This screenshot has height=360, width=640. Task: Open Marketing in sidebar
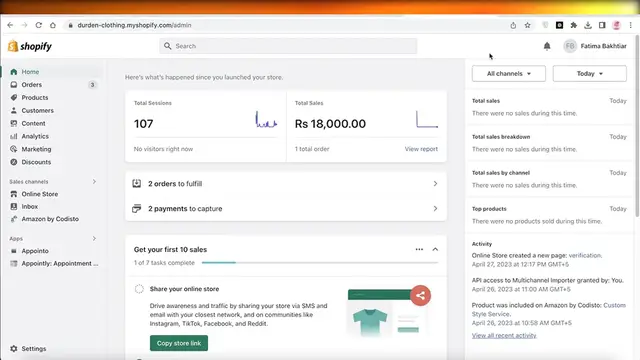click(36, 149)
